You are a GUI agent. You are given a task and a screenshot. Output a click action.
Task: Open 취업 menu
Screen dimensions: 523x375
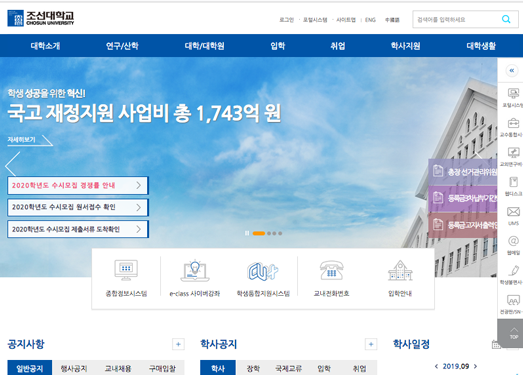[x=338, y=46]
